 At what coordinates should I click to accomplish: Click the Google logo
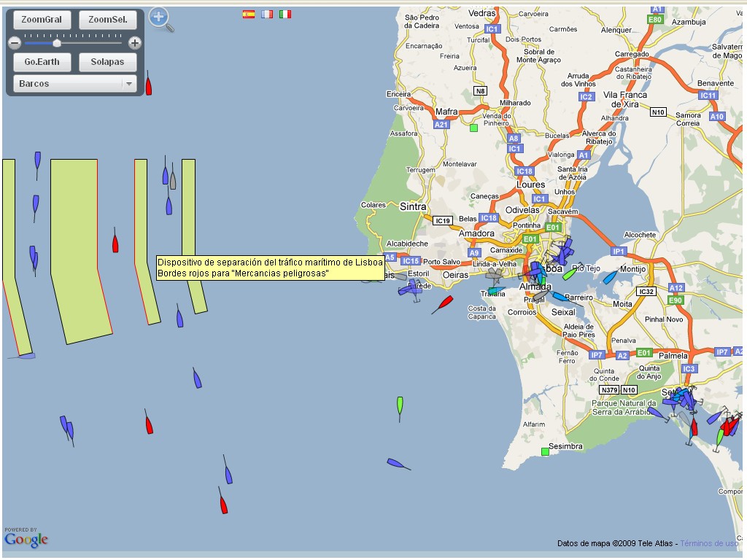(26, 539)
